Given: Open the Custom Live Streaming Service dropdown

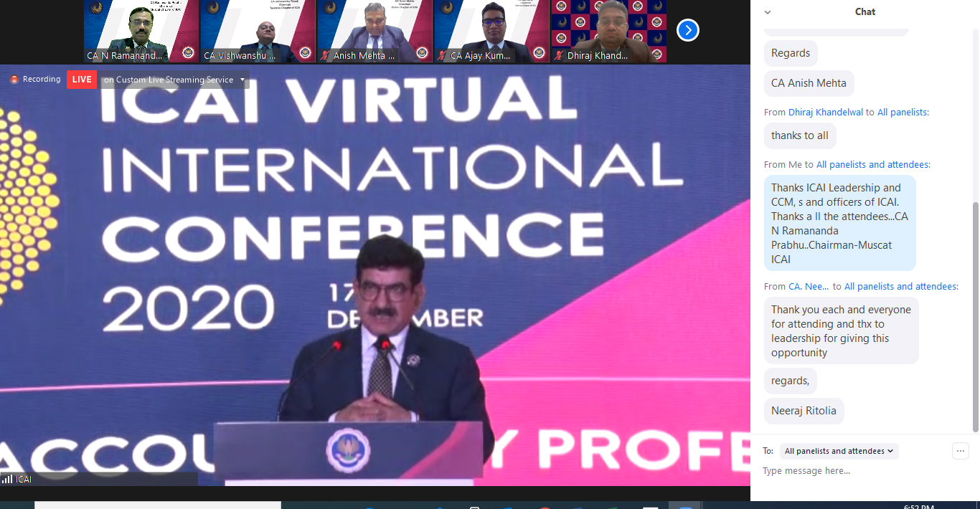Looking at the screenshot, I should point(242,80).
